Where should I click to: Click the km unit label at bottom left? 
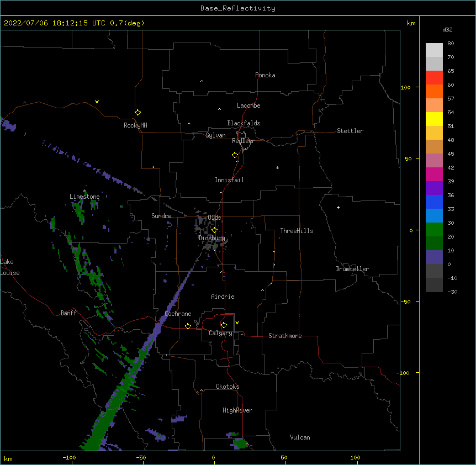(8, 458)
